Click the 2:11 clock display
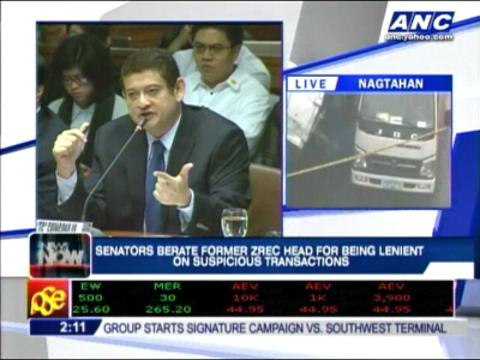 73,328
